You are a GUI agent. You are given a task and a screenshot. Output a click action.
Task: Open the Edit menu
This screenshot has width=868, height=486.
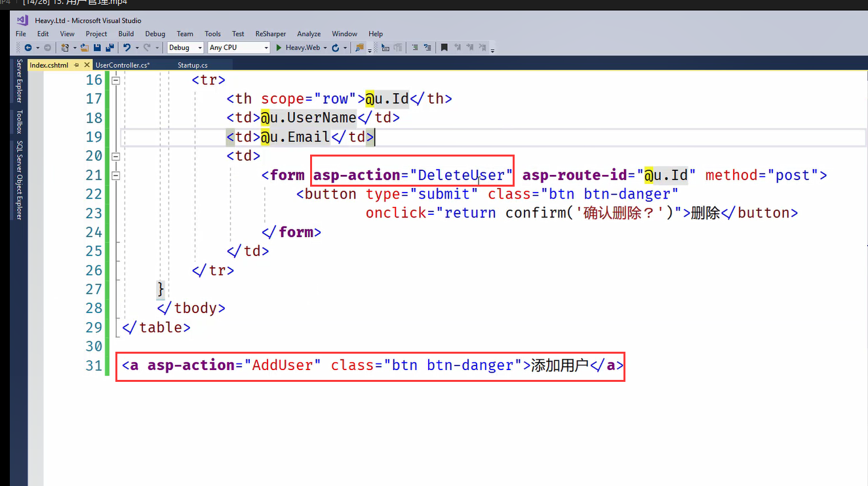[x=43, y=34]
